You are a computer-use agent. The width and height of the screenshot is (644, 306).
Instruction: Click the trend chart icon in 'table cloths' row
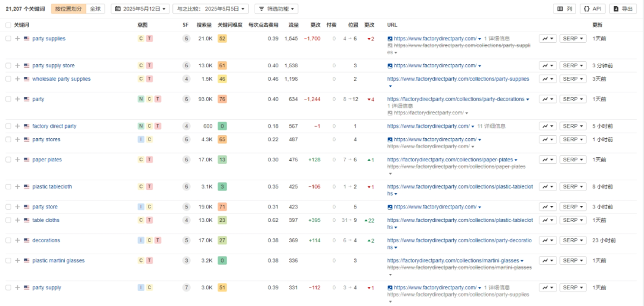click(x=547, y=220)
